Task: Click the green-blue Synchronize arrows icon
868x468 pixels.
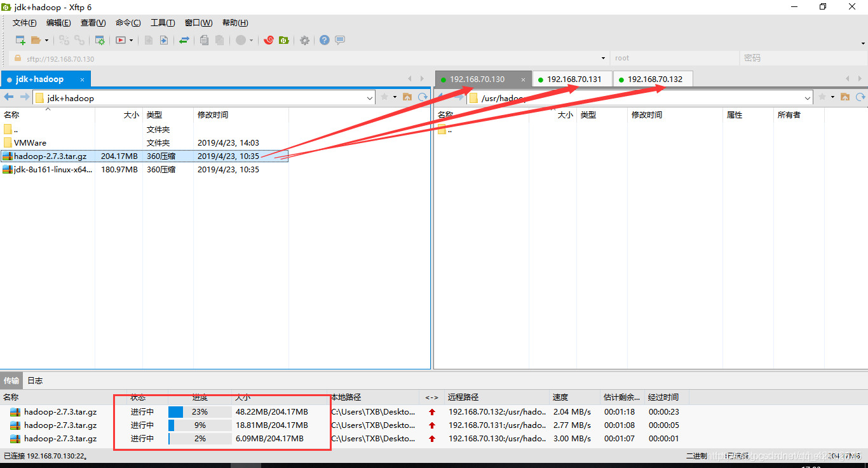Action: pyautogui.click(x=184, y=40)
